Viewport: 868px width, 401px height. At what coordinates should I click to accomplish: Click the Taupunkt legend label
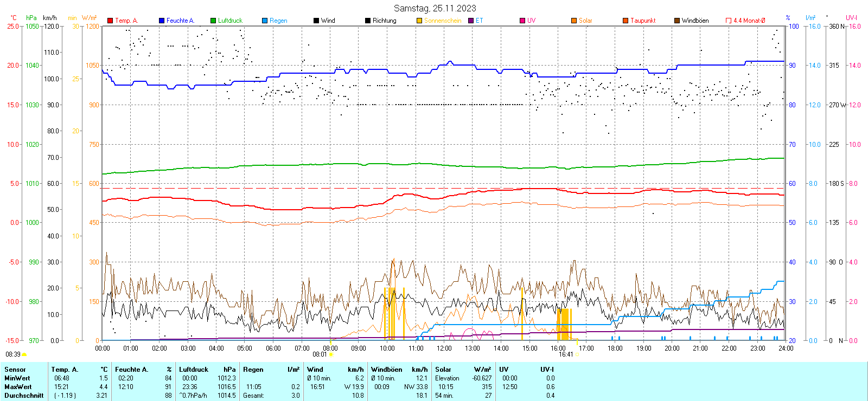click(643, 21)
